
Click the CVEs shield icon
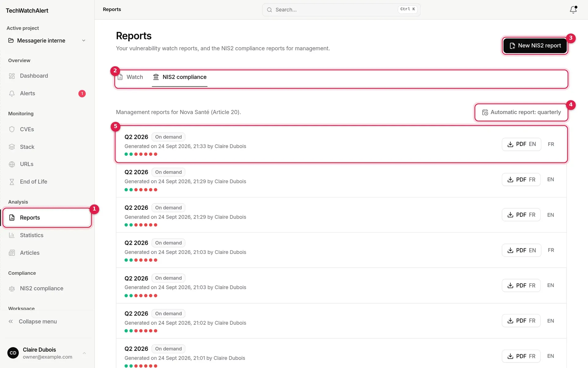click(x=12, y=129)
